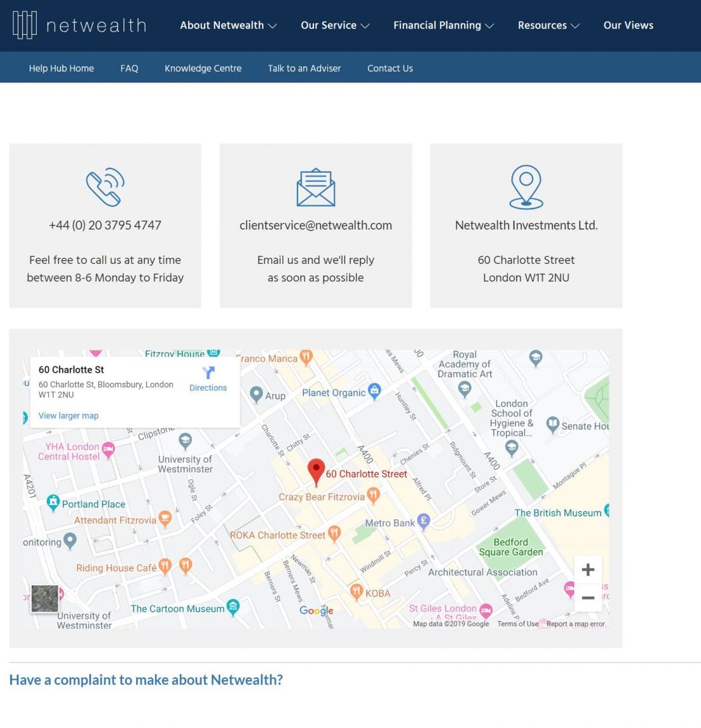Screen dimensions: 701x728
Task: Click the Google logo on the map
Action: [x=317, y=610]
